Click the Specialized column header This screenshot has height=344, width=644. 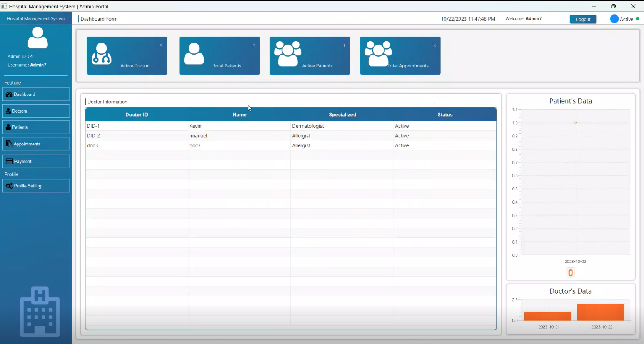(x=342, y=115)
